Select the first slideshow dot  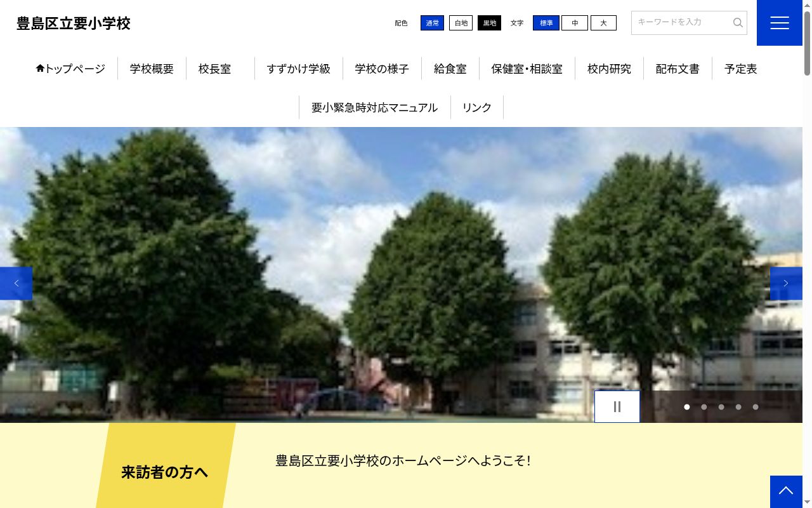[x=687, y=407]
